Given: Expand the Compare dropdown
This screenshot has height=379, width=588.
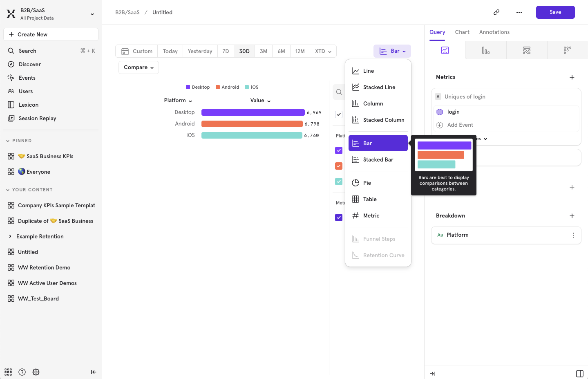Looking at the screenshot, I should [x=139, y=67].
